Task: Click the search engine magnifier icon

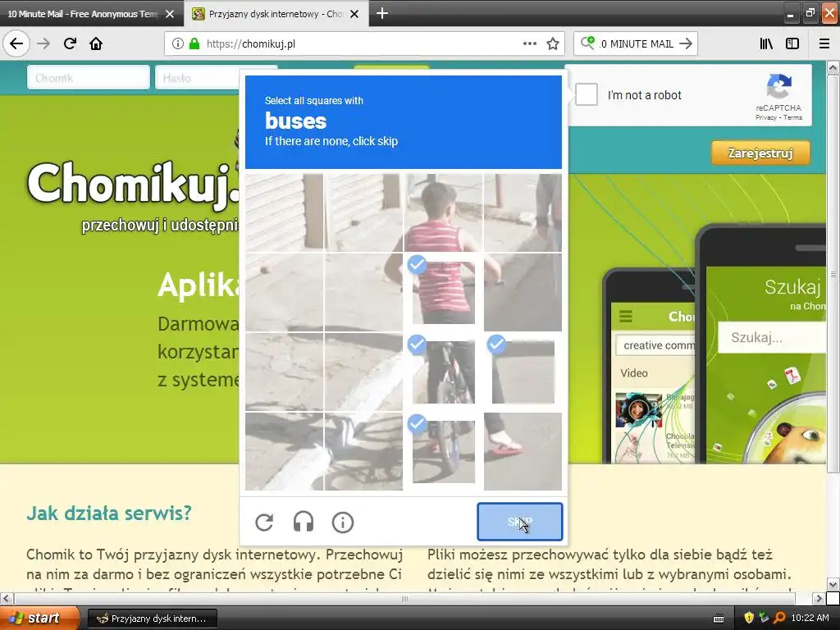Action: pyautogui.click(x=587, y=43)
